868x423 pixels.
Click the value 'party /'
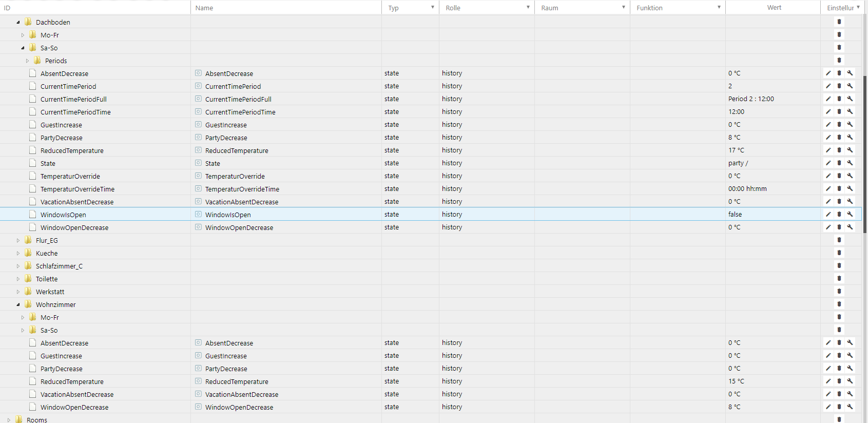click(x=738, y=163)
